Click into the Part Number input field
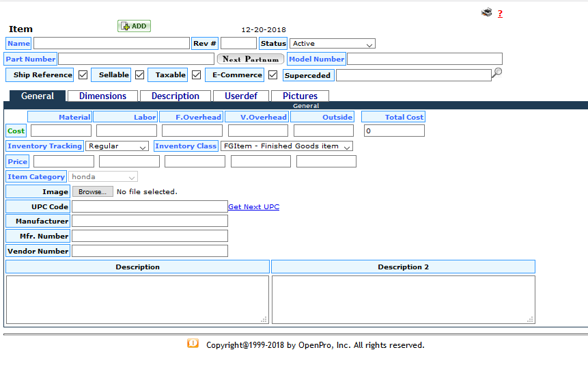This screenshot has height=378, width=588. [x=136, y=59]
